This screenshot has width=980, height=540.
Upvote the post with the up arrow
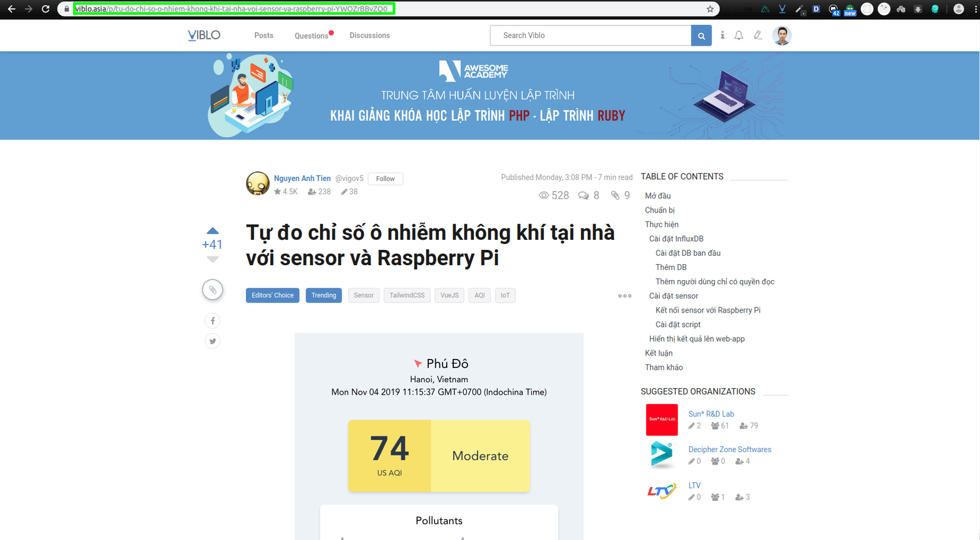coord(213,231)
